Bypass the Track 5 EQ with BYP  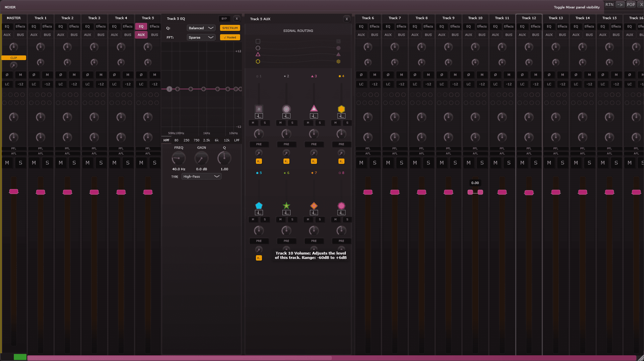pyautogui.click(x=224, y=19)
